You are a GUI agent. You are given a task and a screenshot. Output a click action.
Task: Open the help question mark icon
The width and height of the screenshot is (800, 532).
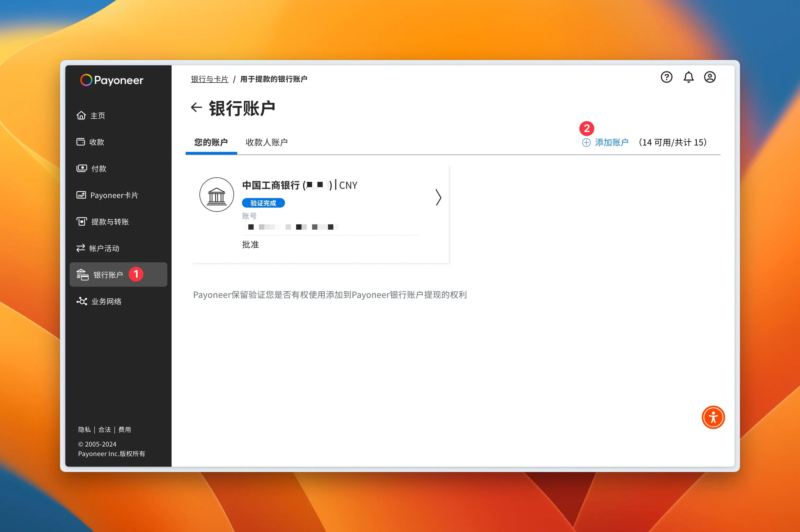(x=666, y=77)
